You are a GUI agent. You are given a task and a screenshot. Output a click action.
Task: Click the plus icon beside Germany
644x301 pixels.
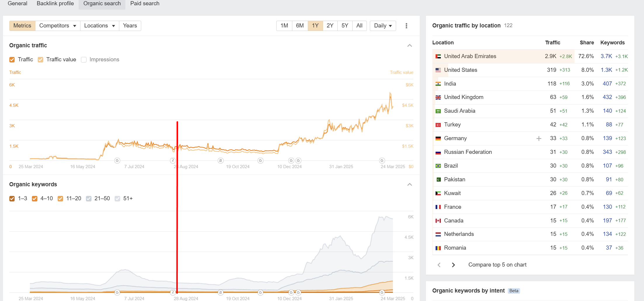point(539,138)
